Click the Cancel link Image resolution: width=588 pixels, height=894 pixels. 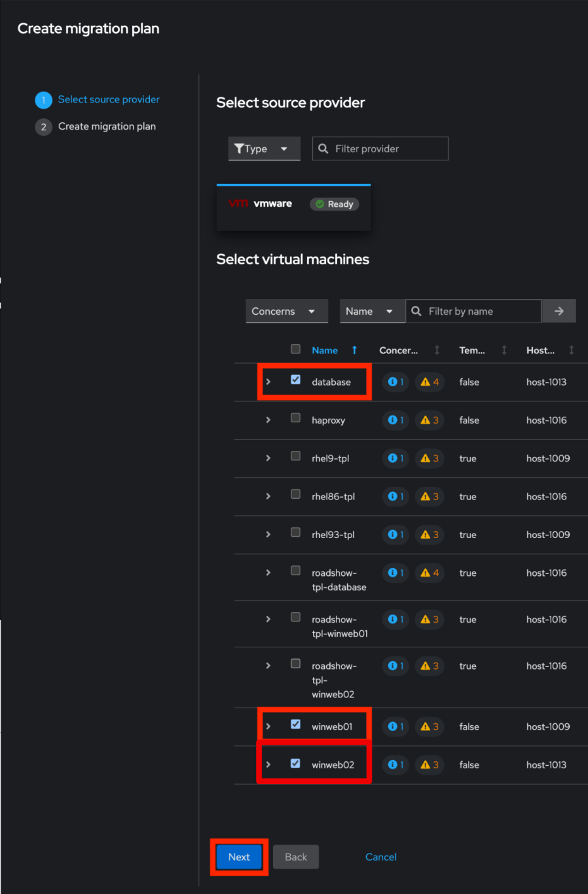pos(381,857)
